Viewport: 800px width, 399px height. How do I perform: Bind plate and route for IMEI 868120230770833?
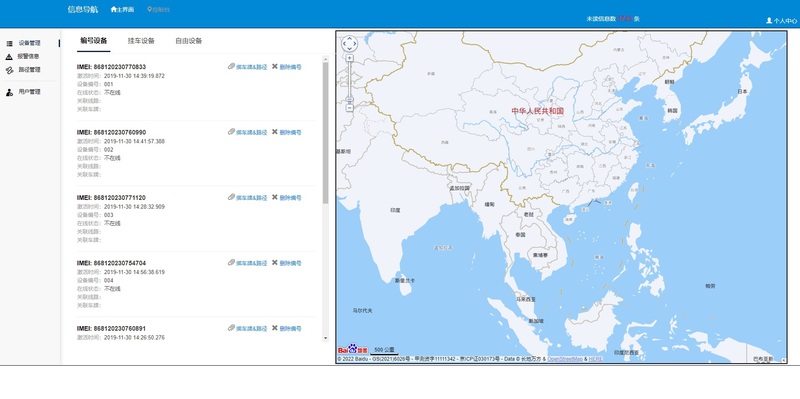click(x=247, y=67)
